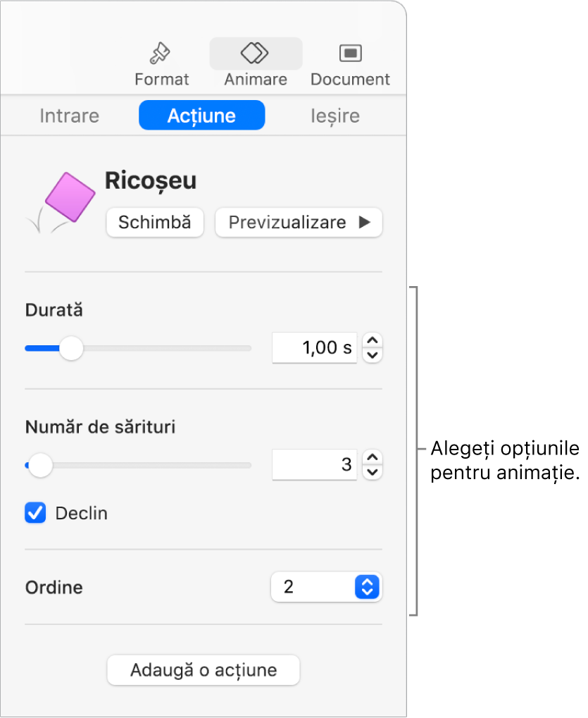Expand the Previzualizare options
Screen dimensions: 588x718
click(x=299, y=223)
